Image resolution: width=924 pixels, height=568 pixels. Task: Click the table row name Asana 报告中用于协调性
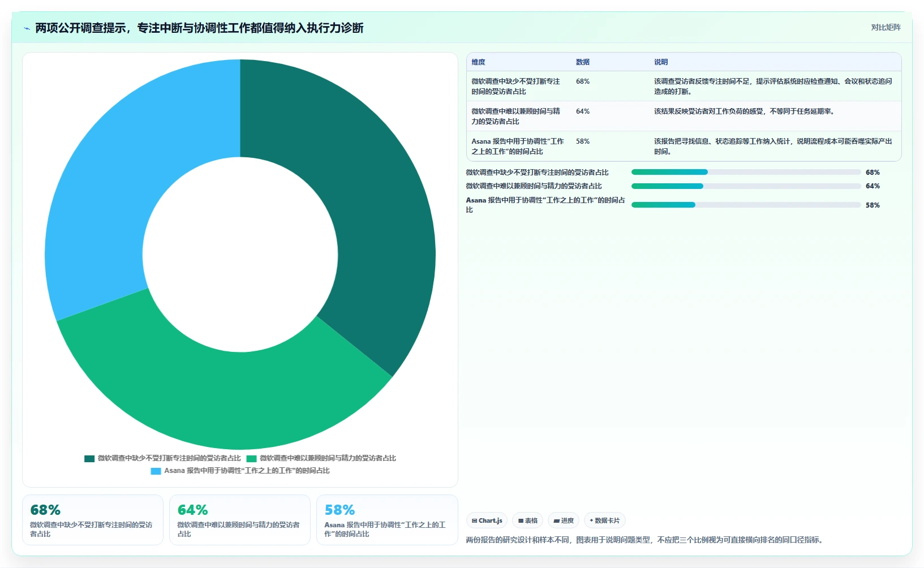pyautogui.click(x=518, y=147)
